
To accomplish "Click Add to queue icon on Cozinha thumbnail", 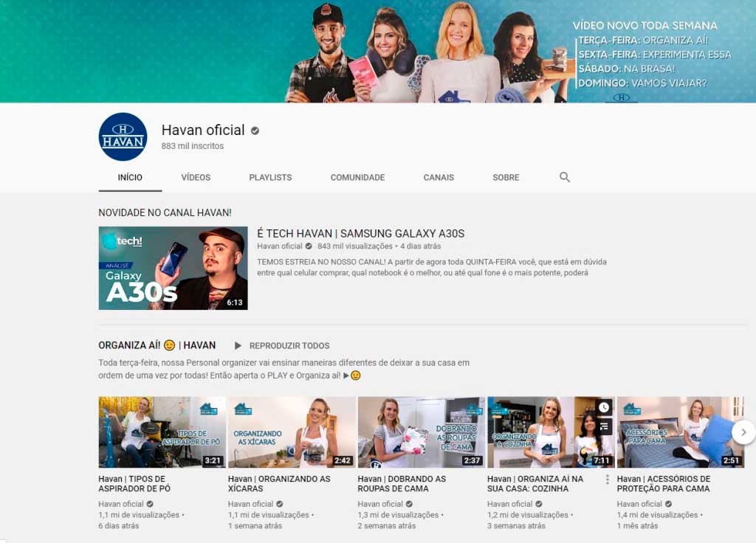I will point(604,426).
